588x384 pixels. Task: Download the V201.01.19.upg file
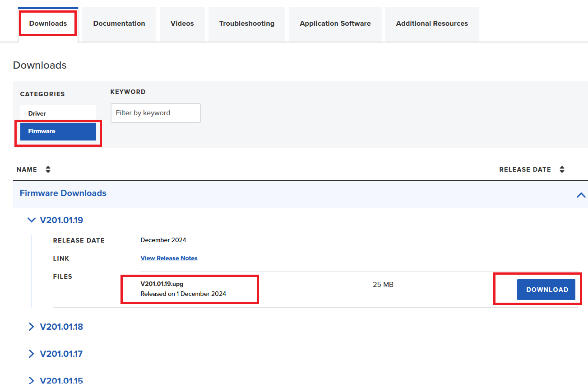coord(546,290)
